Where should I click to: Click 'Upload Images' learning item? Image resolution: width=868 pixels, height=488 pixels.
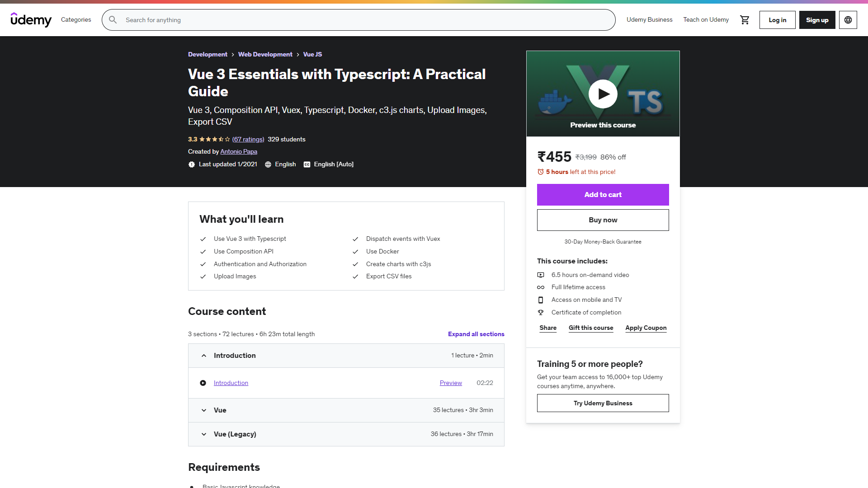pyautogui.click(x=235, y=277)
